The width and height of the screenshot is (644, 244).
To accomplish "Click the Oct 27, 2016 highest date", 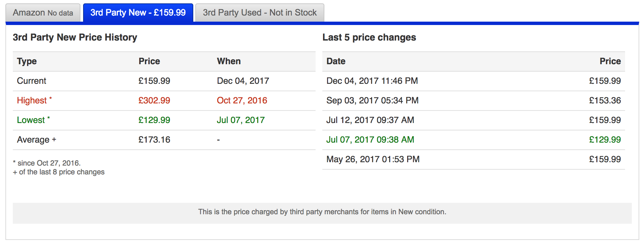I will [242, 100].
